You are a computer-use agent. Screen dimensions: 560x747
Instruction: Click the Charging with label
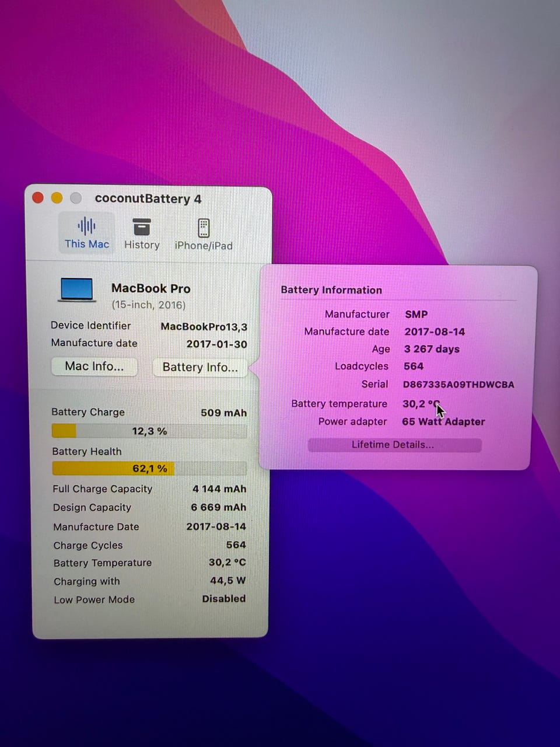(x=87, y=581)
